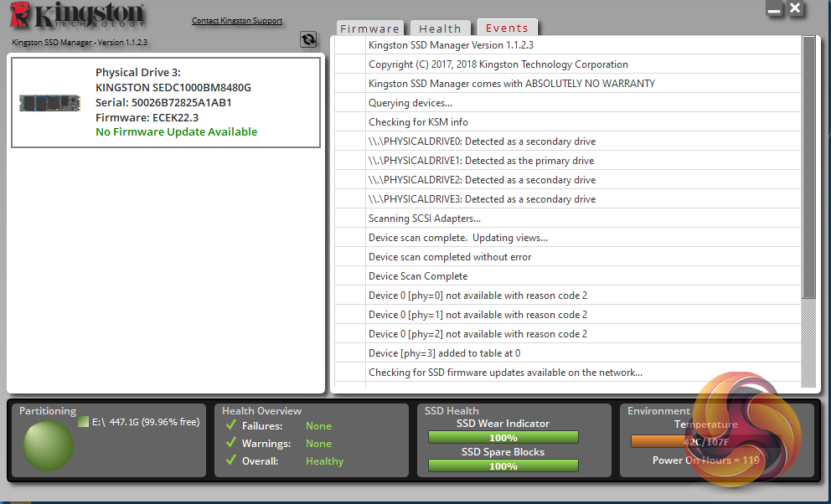Screen dimensions: 831x504
Task: Select 'Device scan complete. Updating views...' row
Action: (568, 238)
